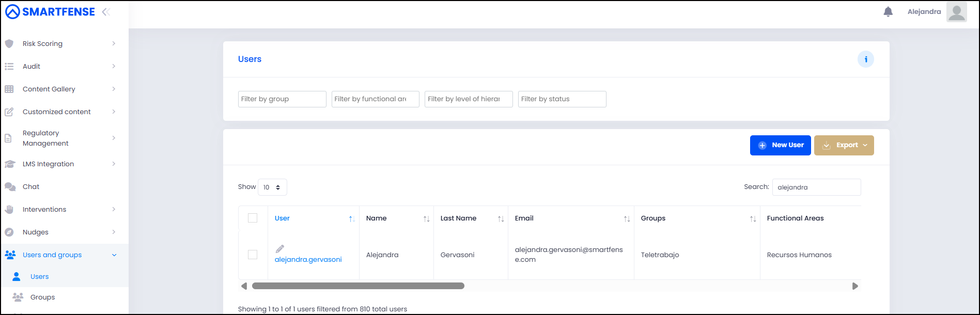Sort by Email column arrows
The height and width of the screenshot is (315, 980).
tap(627, 219)
